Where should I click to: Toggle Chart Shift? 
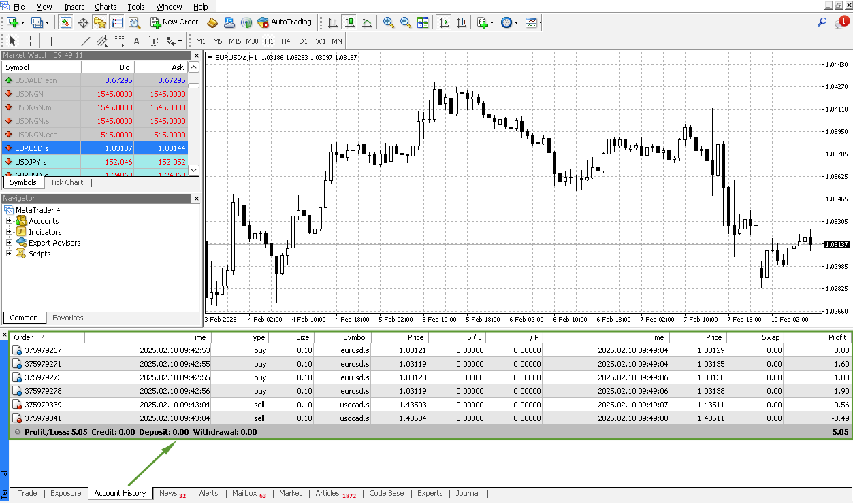coord(462,22)
